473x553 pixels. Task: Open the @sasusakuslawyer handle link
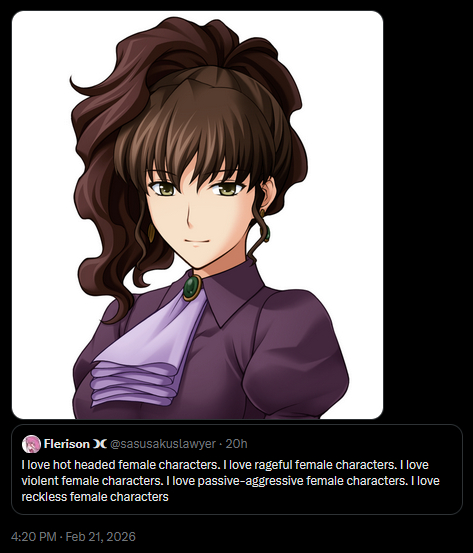pyautogui.click(x=163, y=444)
